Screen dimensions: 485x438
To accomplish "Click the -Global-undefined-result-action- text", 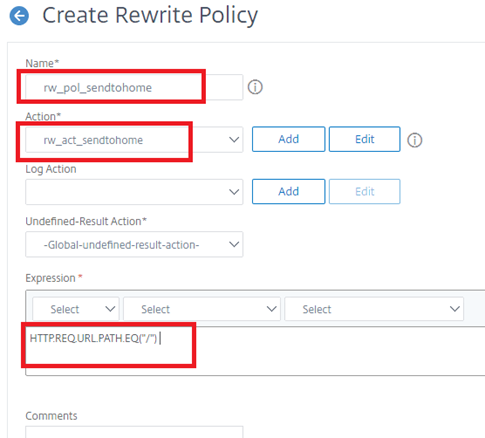I will point(121,245).
